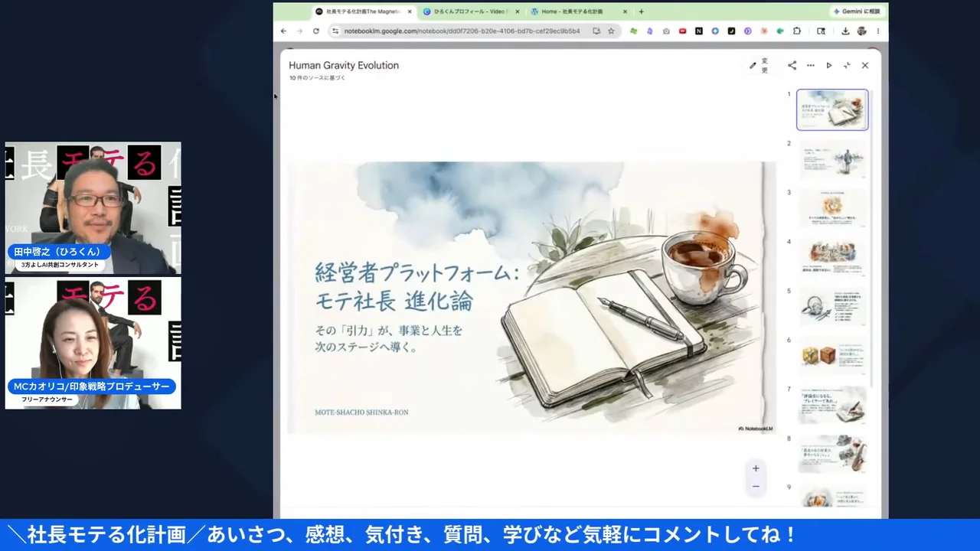Share the slide deck via share icon
980x551 pixels.
point(792,66)
